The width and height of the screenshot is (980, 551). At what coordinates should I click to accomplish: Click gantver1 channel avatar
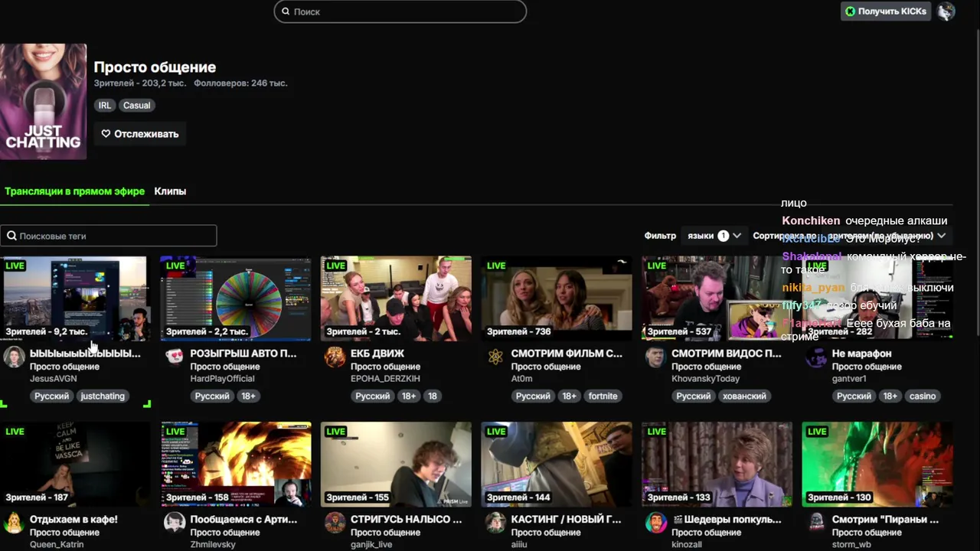click(816, 357)
